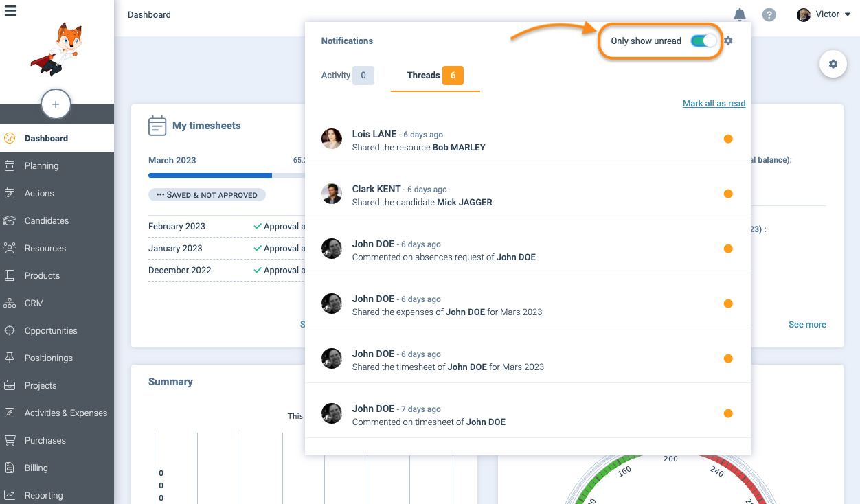Click Victor's profile avatar
Image resolution: width=860 pixels, height=504 pixels.
tap(803, 14)
